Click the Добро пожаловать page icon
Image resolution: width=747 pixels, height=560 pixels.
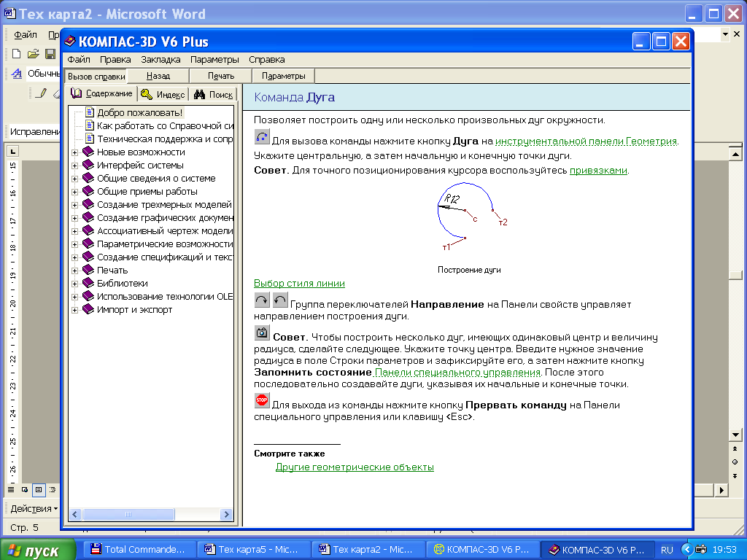[x=90, y=112]
